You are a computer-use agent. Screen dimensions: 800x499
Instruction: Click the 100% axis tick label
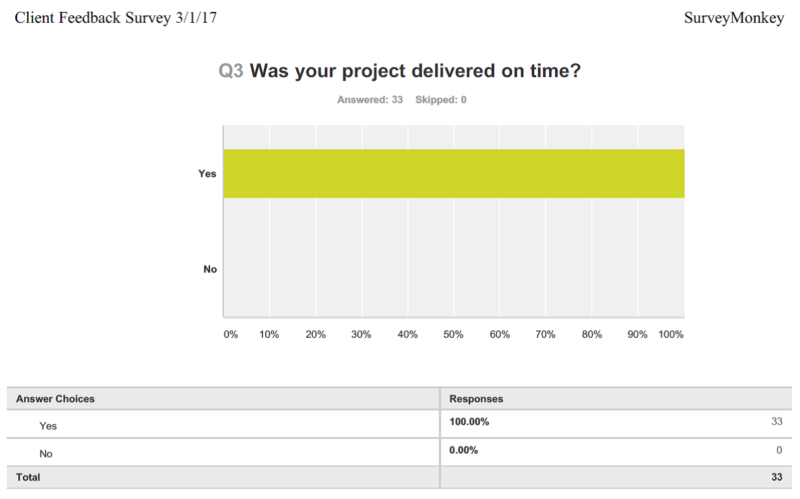point(670,334)
